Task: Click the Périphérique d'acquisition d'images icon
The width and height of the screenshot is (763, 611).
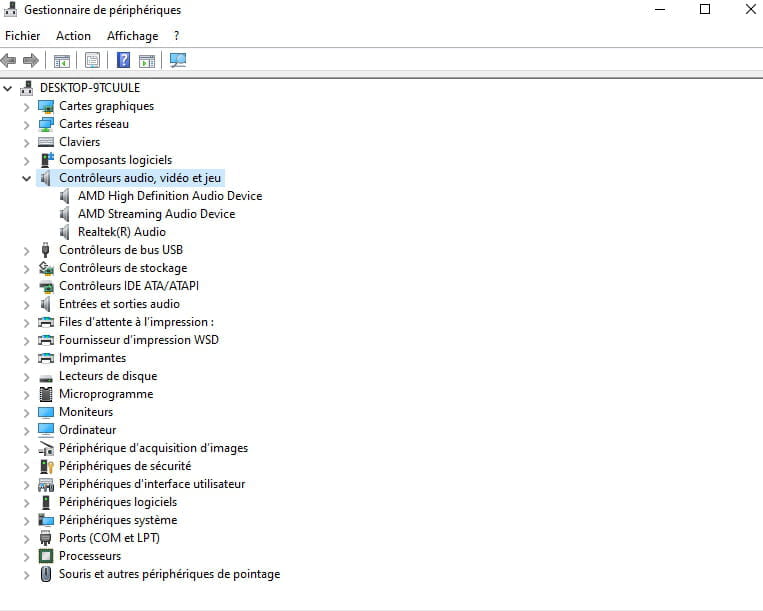Action: [x=46, y=449]
